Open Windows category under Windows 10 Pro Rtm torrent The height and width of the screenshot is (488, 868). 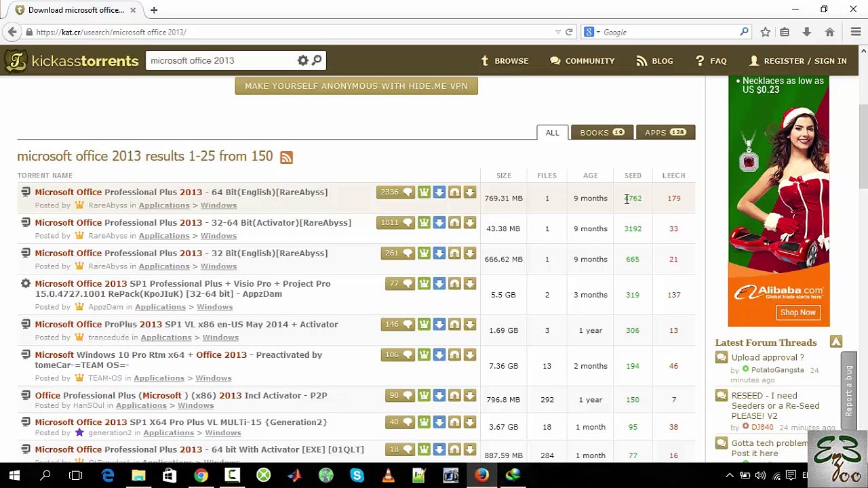[x=213, y=378]
